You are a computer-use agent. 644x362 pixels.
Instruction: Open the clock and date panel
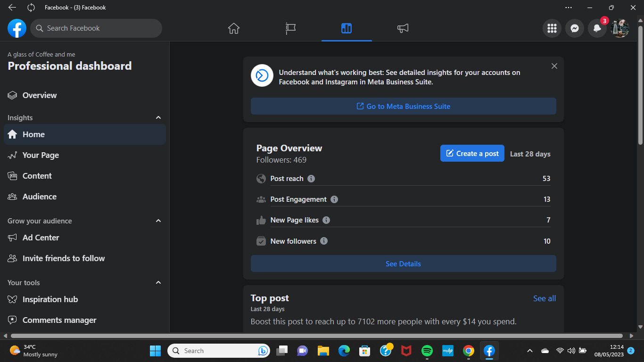[609, 351]
